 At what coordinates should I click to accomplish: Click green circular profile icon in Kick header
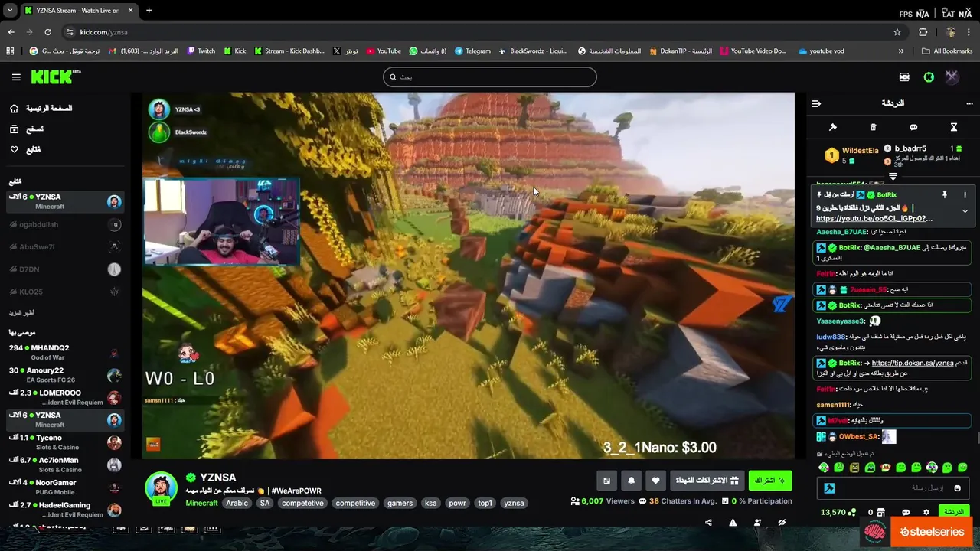tap(929, 77)
